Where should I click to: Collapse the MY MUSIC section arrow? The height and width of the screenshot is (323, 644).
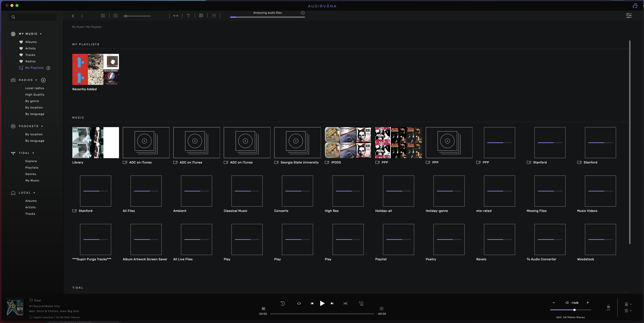coord(41,34)
